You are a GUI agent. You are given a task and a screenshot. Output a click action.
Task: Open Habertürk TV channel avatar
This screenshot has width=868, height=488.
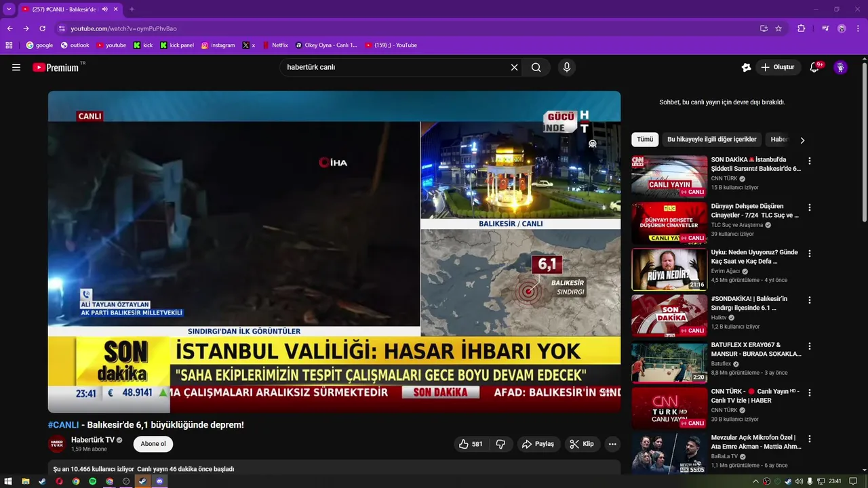pyautogui.click(x=56, y=444)
